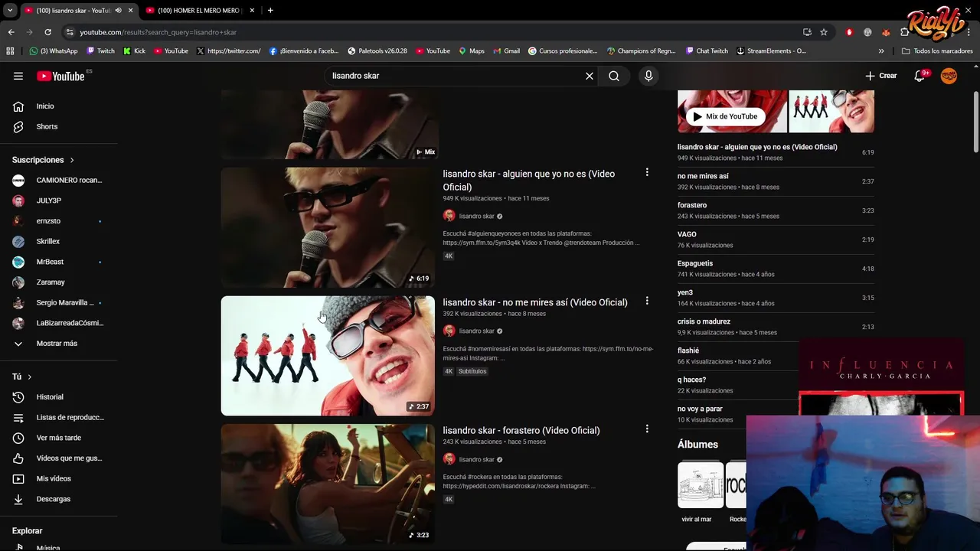The width and height of the screenshot is (980, 551).
Task: Expand the Suscripciones section chevron
Action: click(72, 160)
